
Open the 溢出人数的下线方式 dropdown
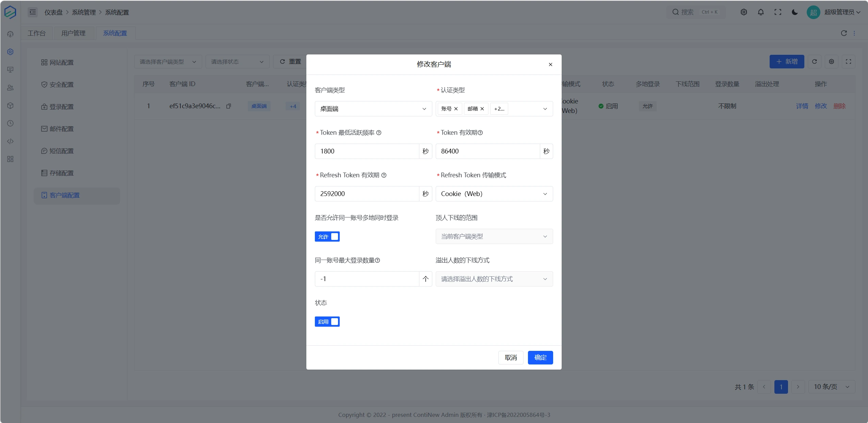pyautogui.click(x=494, y=279)
